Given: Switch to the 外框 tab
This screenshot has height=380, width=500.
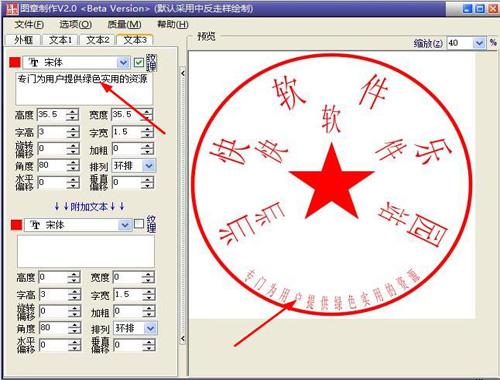Looking at the screenshot, I should [x=23, y=40].
